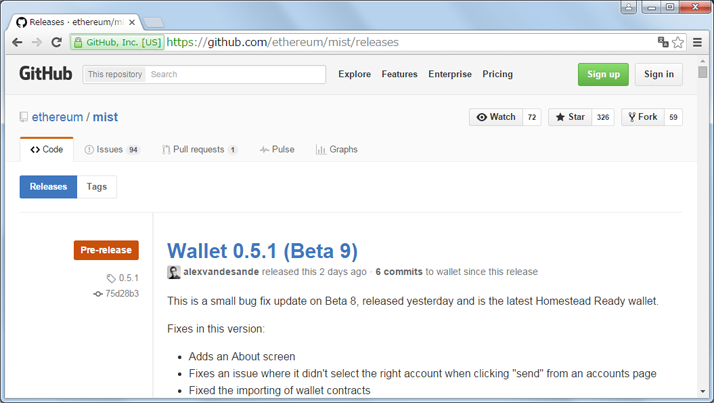Viewport: 714px width, 403px height.
Task: Click the 'Adds an About screen' bullet
Action: (x=242, y=357)
